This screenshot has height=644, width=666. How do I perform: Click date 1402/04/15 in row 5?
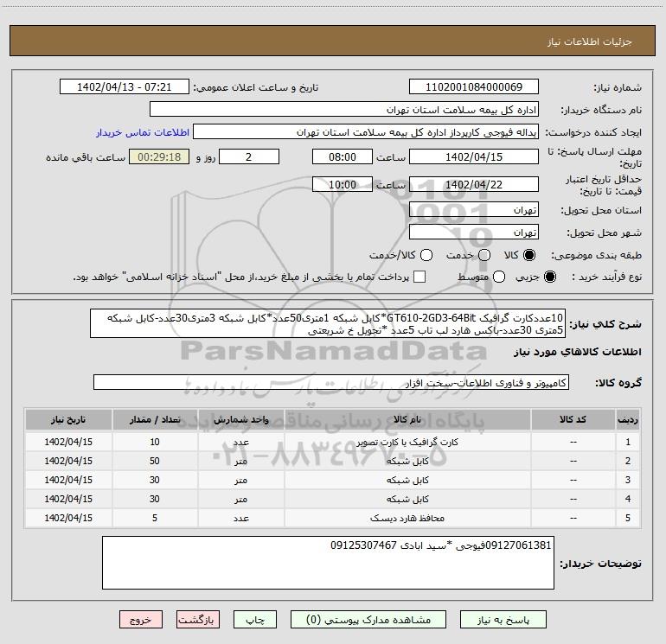tap(68, 519)
